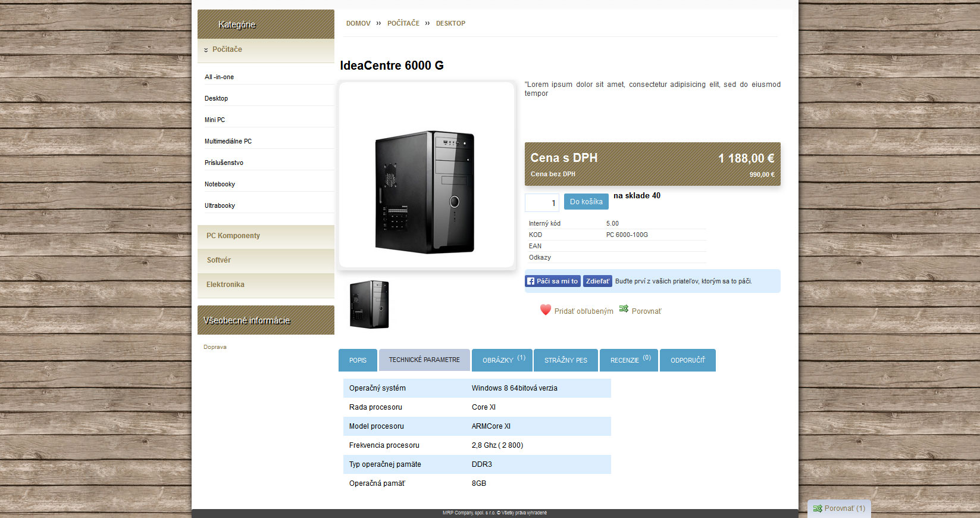Expand Elektronika category
Image resolution: width=980 pixels, height=518 pixels.
[266, 285]
